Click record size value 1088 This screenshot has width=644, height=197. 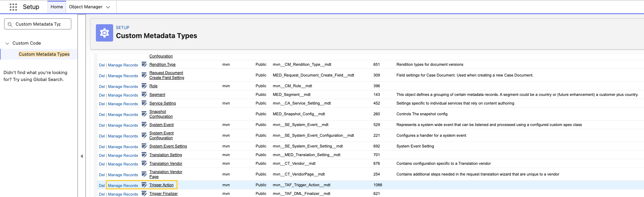378,185
